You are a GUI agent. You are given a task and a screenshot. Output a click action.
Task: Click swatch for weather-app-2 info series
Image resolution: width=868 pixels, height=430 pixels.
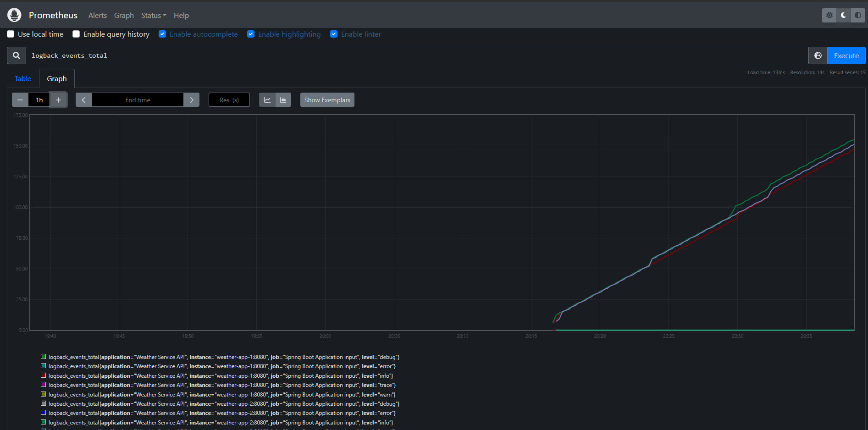click(x=43, y=422)
